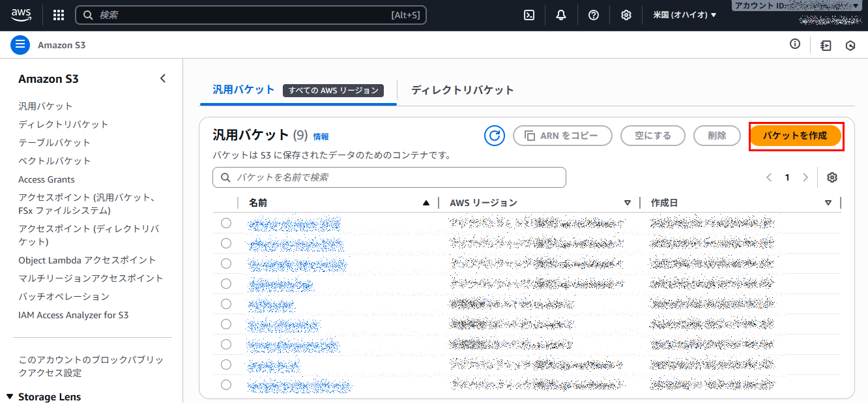Screen dimensions: 868x403
Task: Switch to ディレクトリバケット tab
Action: (x=462, y=90)
